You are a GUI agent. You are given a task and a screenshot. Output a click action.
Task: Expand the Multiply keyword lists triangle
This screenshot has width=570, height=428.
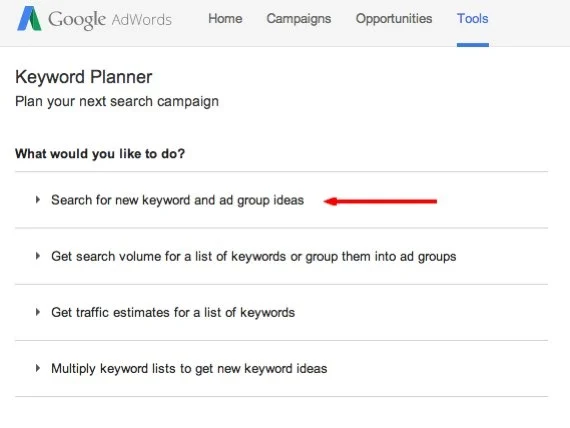(38, 368)
